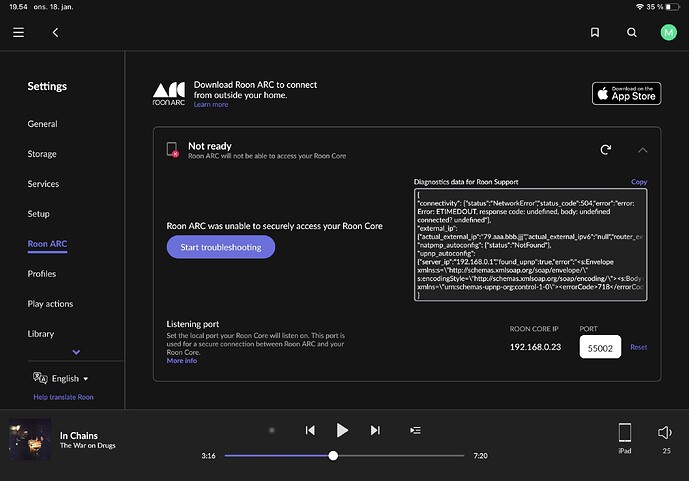Reset the listening port
Screen dimensions: 689x481
(x=638, y=347)
